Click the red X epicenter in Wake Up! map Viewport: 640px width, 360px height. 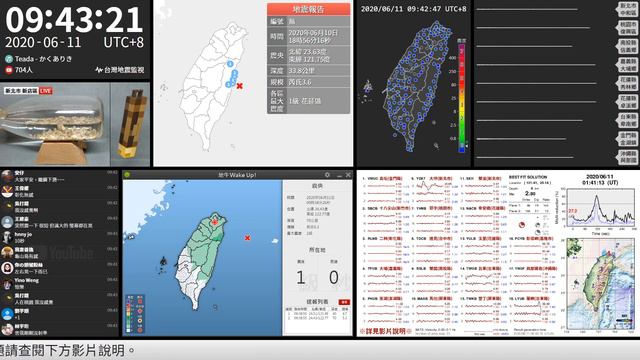247,238
